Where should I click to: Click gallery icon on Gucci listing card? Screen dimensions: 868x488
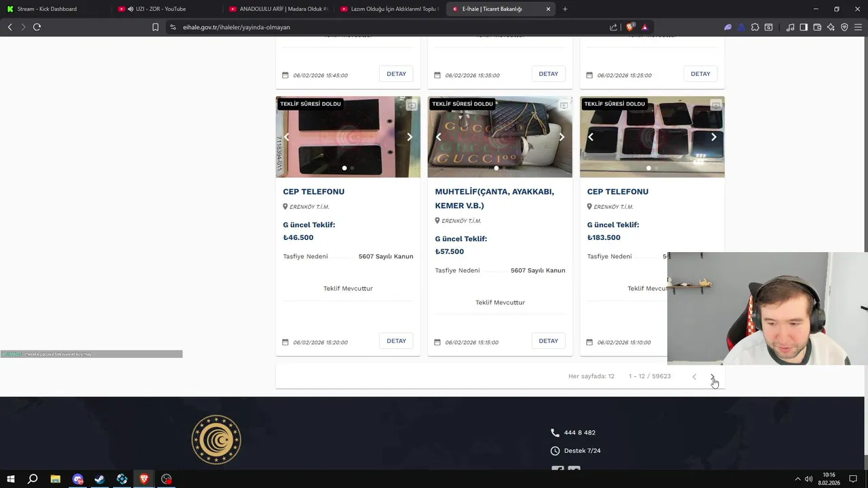(564, 105)
